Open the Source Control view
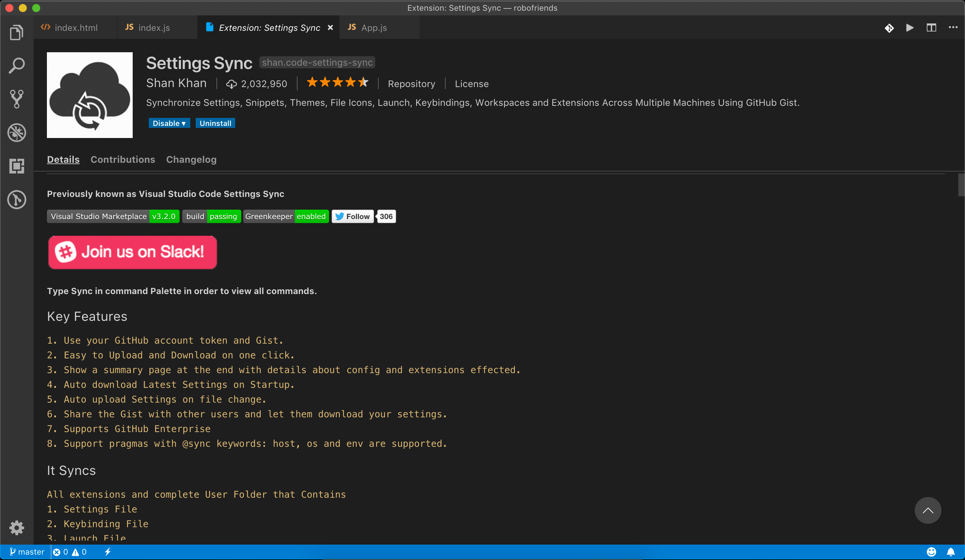The width and height of the screenshot is (965, 560). [16, 99]
